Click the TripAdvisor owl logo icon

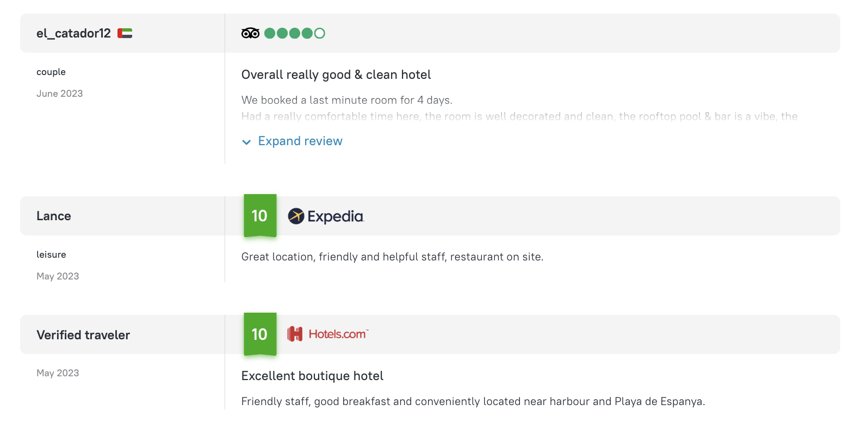(x=250, y=33)
